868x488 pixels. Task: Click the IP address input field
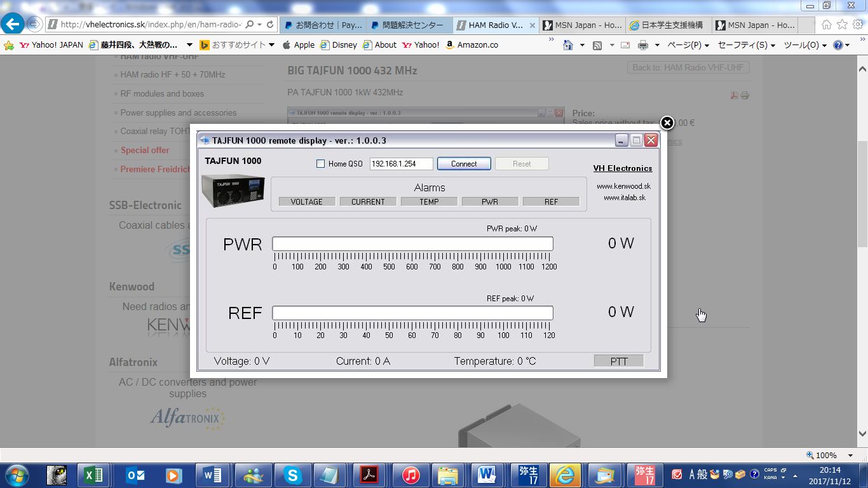click(x=401, y=164)
